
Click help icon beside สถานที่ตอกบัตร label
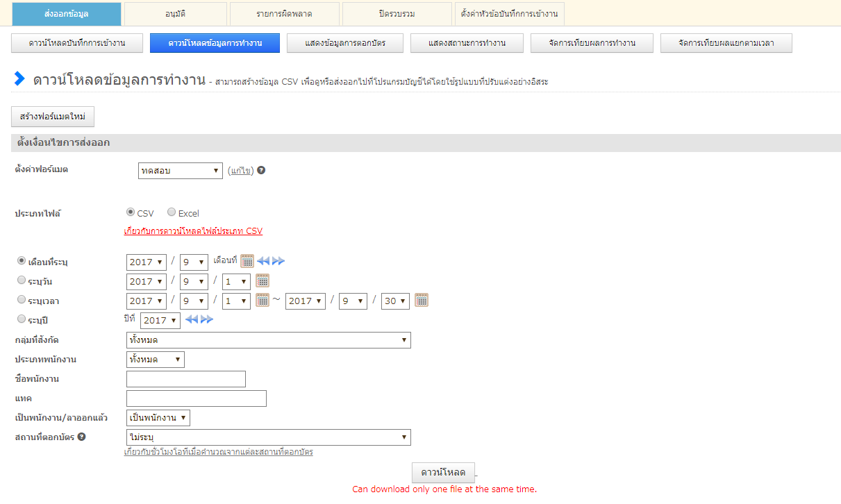coord(82,437)
